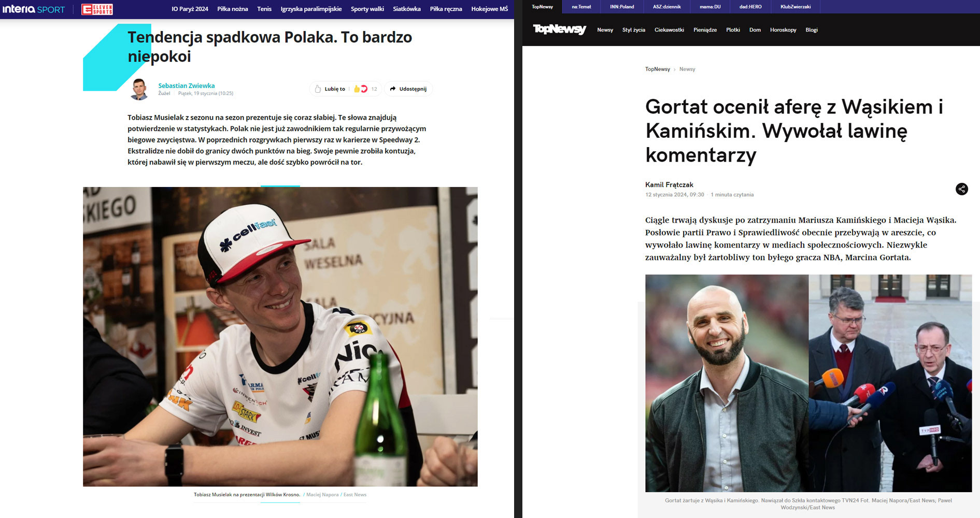Click the Gortat and politicians image
This screenshot has height=518, width=980.
click(x=808, y=383)
